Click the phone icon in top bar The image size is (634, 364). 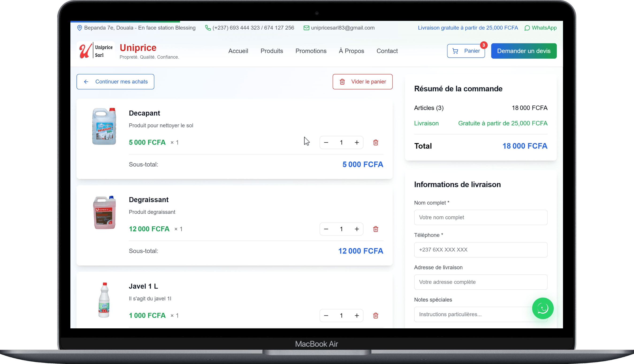pos(208,28)
